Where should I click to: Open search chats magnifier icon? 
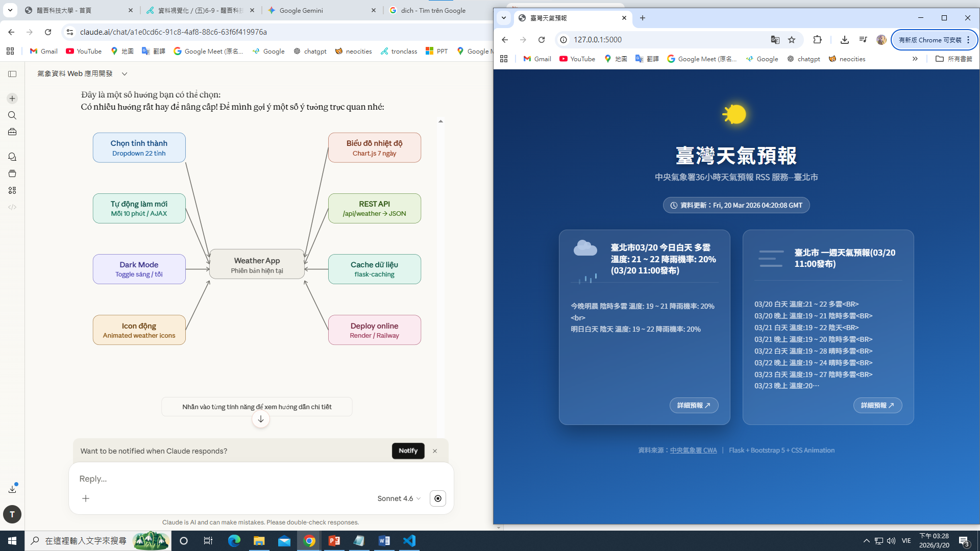[x=12, y=115]
